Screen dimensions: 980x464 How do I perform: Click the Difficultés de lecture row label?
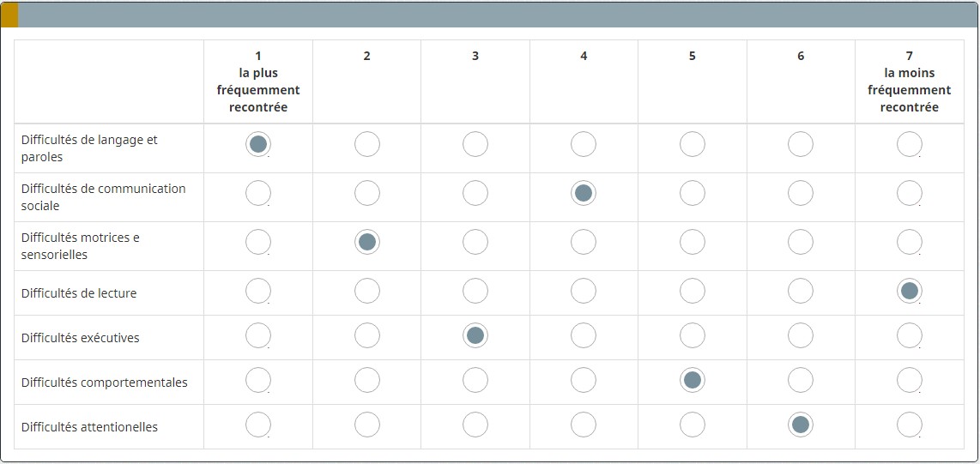pos(79,293)
